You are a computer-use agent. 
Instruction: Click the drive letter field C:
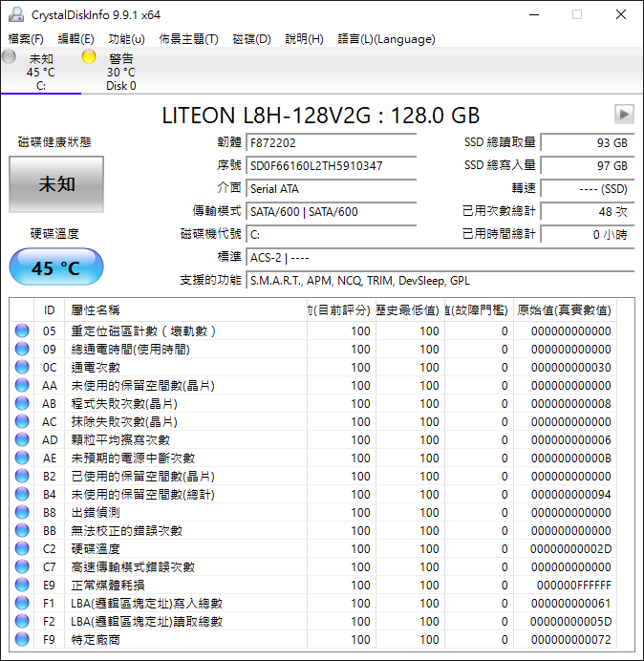coord(331,234)
